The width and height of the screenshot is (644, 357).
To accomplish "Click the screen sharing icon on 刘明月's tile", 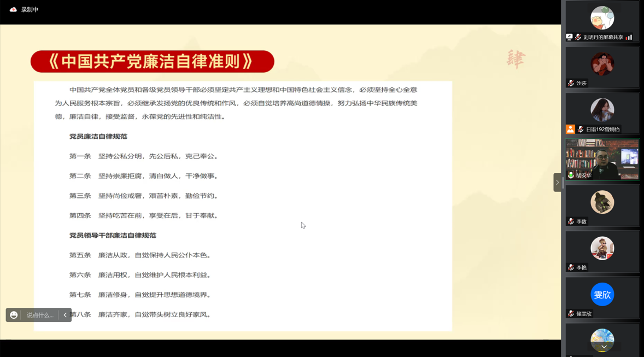I will (569, 37).
